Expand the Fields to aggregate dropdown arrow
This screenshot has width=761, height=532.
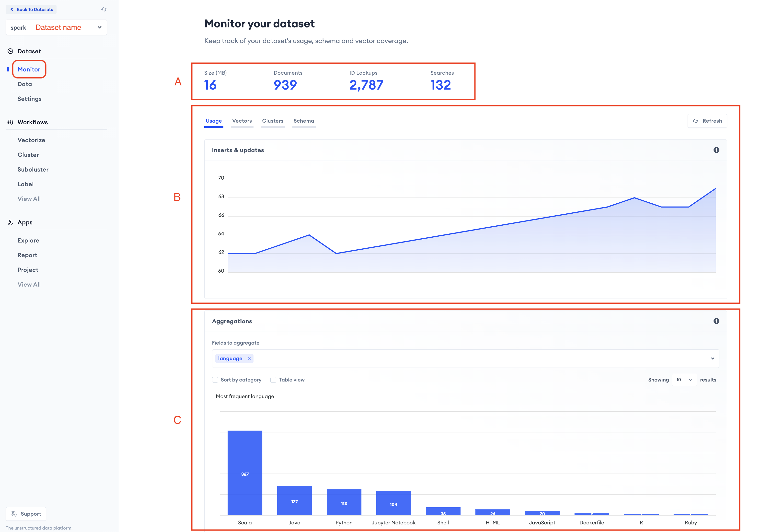coord(713,358)
